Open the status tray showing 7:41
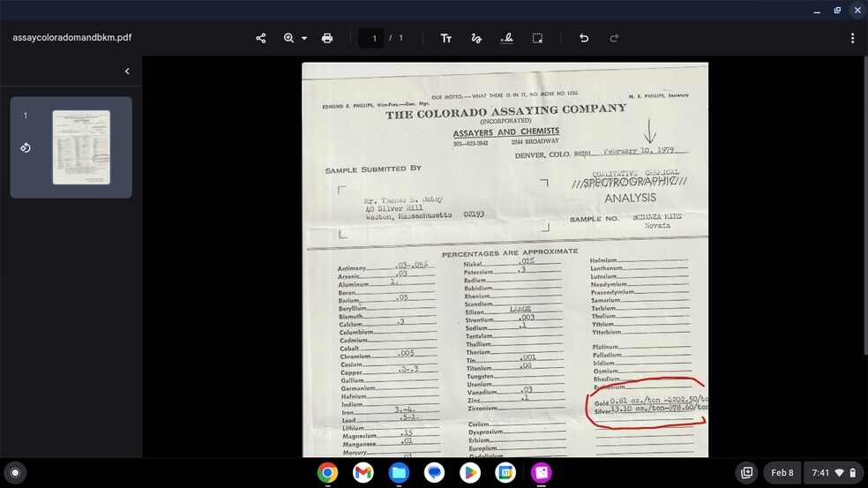 pyautogui.click(x=833, y=472)
